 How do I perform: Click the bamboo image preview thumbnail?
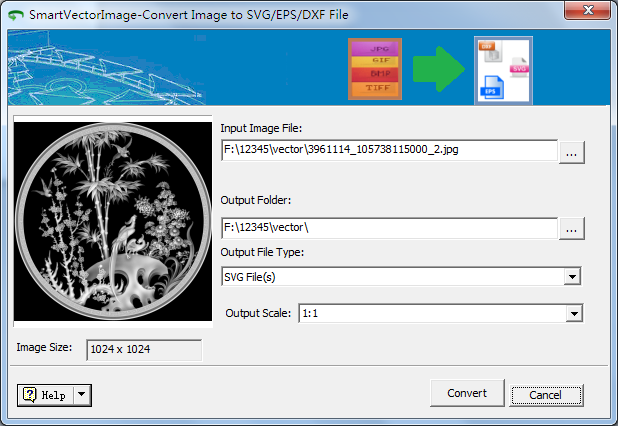[113, 221]
